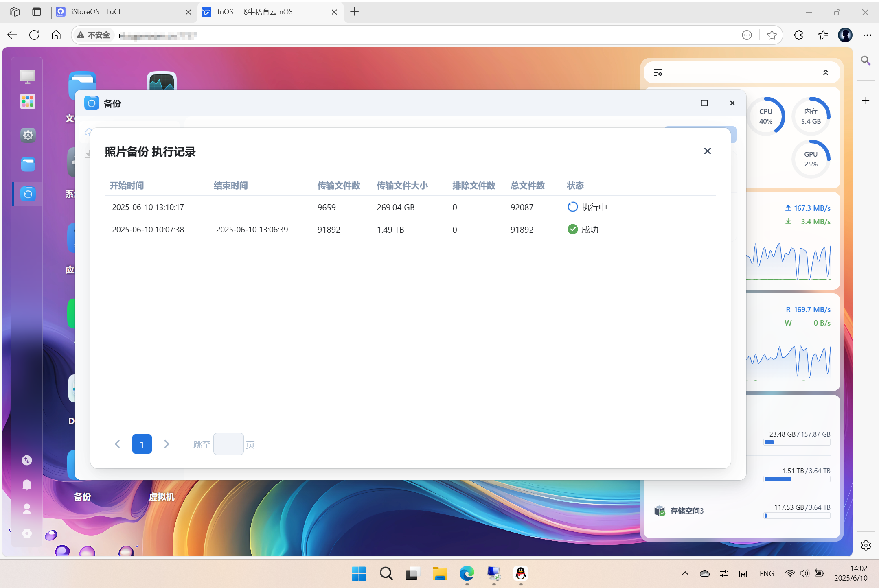Select the 2025-06-10 13:06:39 end time cell
The height and width of the screenshot is (588, 879).
coord(252,230)
